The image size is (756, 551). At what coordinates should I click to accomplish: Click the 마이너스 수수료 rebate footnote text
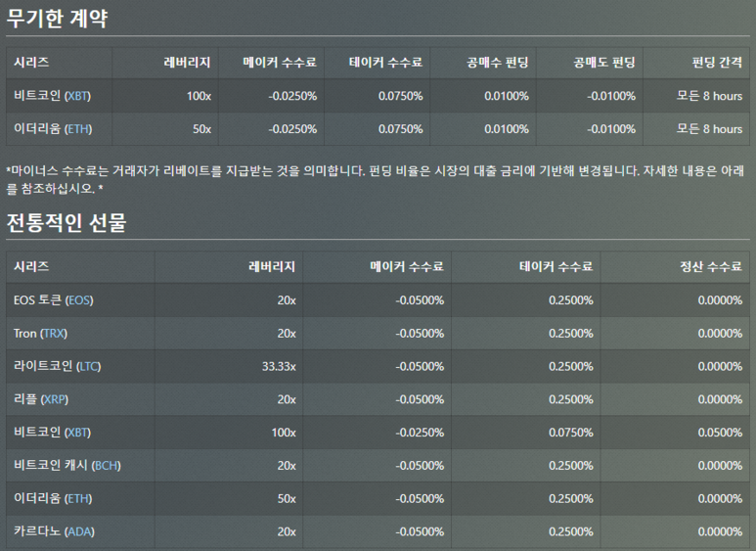(376, 179)
